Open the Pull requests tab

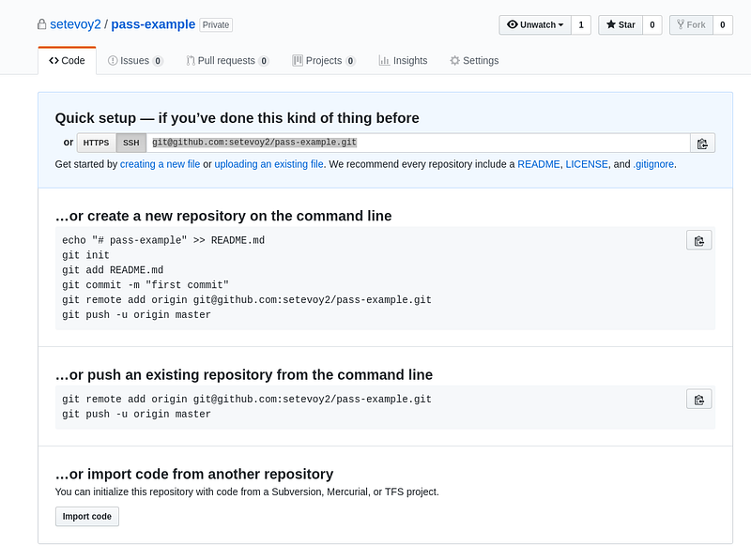227,61
